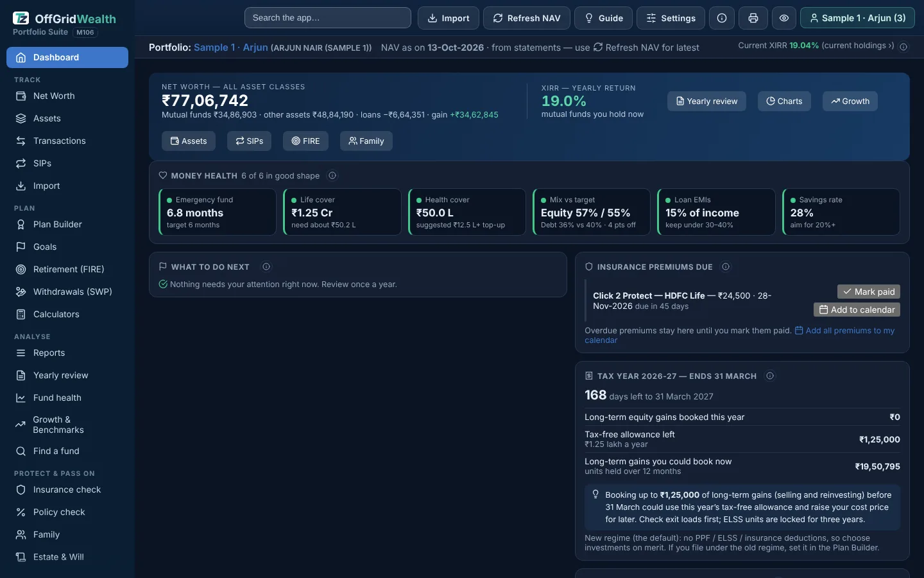This screenshot has height=578, width=924.
Task: Click the Insurance Premiums Due info icon
Action: 726,267
